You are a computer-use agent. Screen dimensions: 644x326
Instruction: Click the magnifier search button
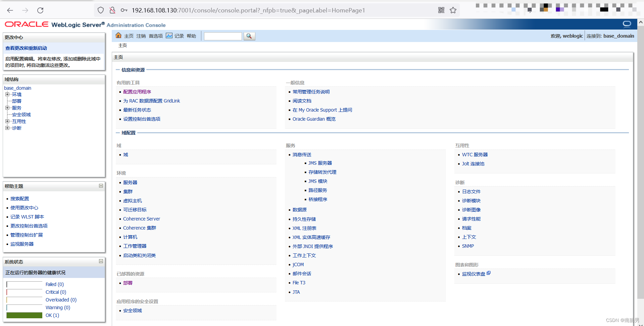249,36
